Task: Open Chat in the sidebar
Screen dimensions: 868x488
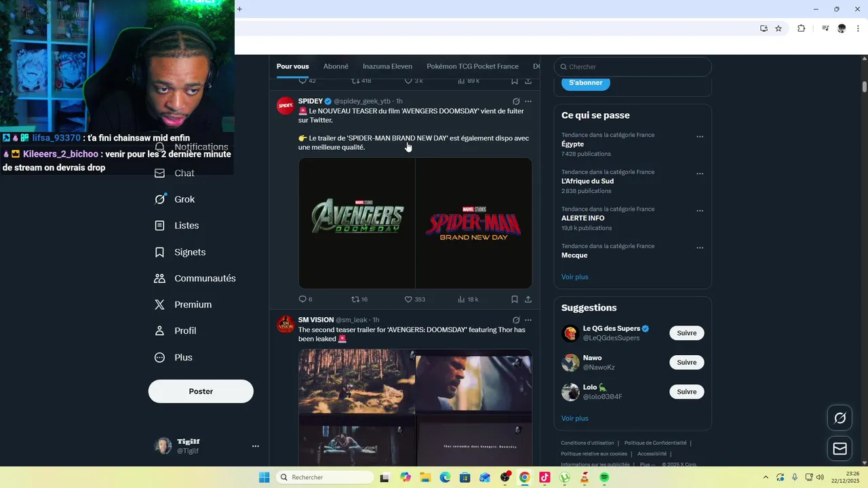Action: (174, 173)
